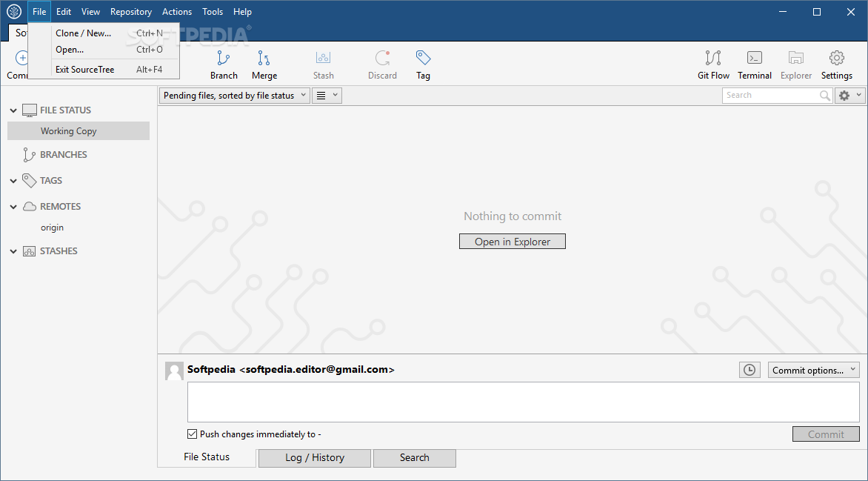The width and height of the screenshot is (868, 481).
Task: Open the View menu
Action: 91,12
